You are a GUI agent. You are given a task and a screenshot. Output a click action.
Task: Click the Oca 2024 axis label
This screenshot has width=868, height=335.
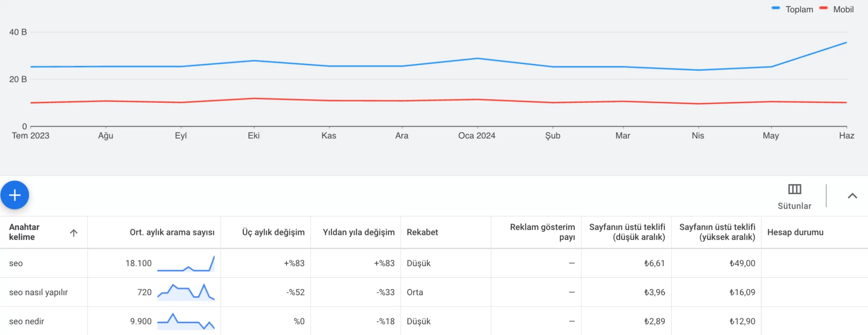pos(476,136)
